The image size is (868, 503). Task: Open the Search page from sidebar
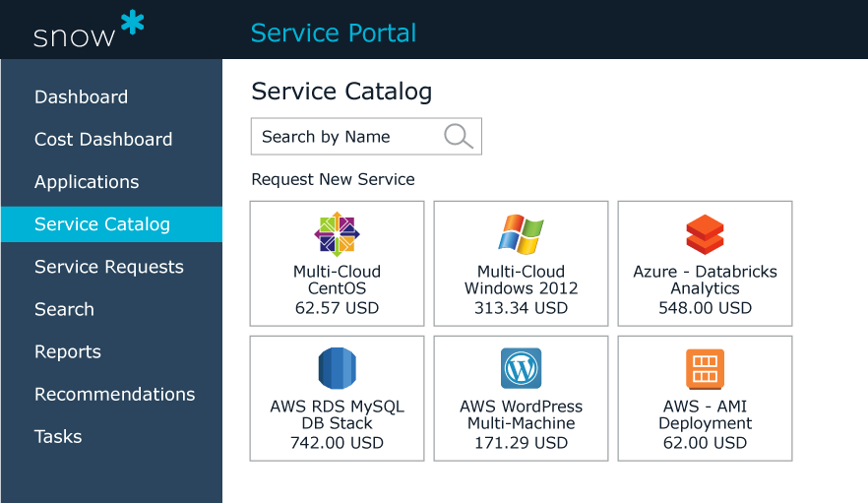click(64, 309)
